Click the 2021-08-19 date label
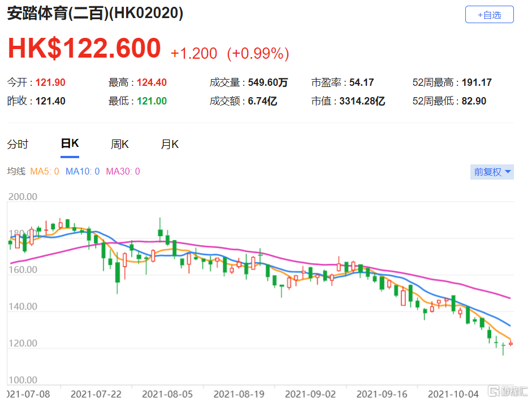The image size is (532, 401). (x=239, y=394)
